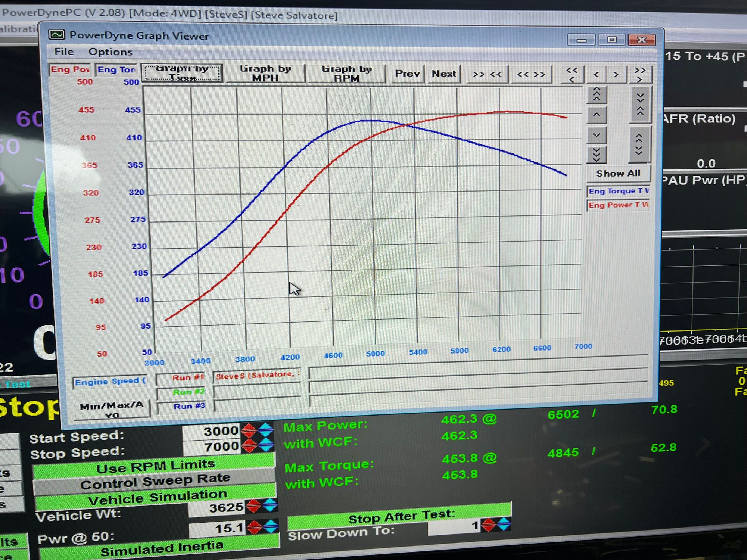Click the triple up-arrow scroll icon
The height and width of the screenshot is (560, 747).
pyautogui.click(x=596, y=95)
